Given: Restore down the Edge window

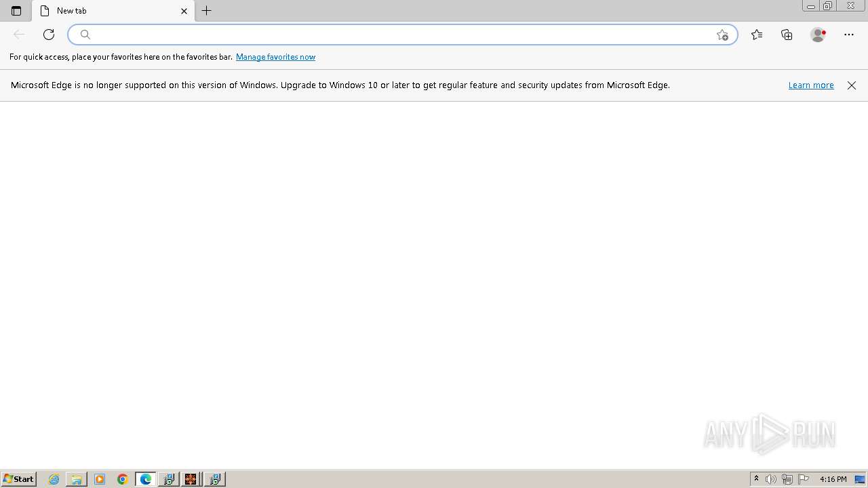Looking at the screenshot, I should (x=828, y=6).
